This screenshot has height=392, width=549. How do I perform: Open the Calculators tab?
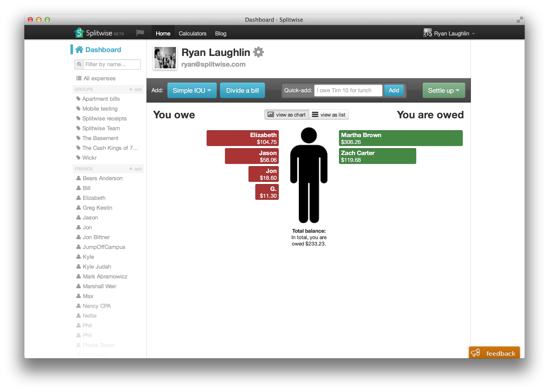pyautogui.click(x=192, y=34)
